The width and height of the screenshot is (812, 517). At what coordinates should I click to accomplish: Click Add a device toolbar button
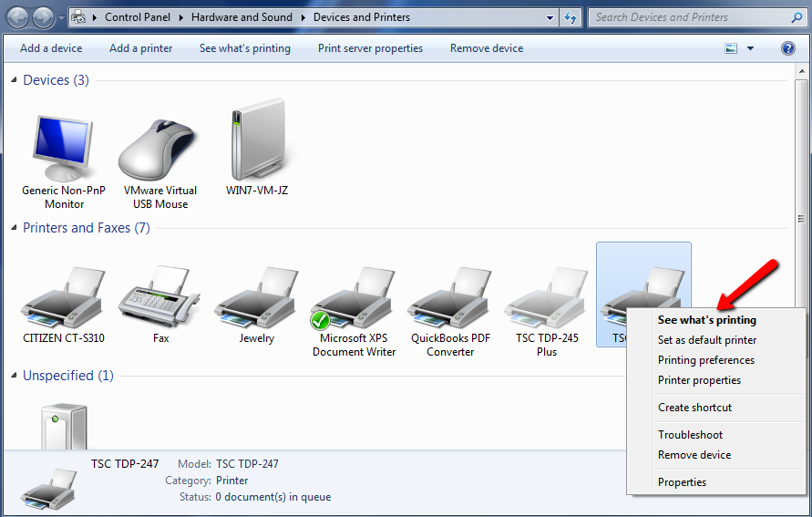51,48
